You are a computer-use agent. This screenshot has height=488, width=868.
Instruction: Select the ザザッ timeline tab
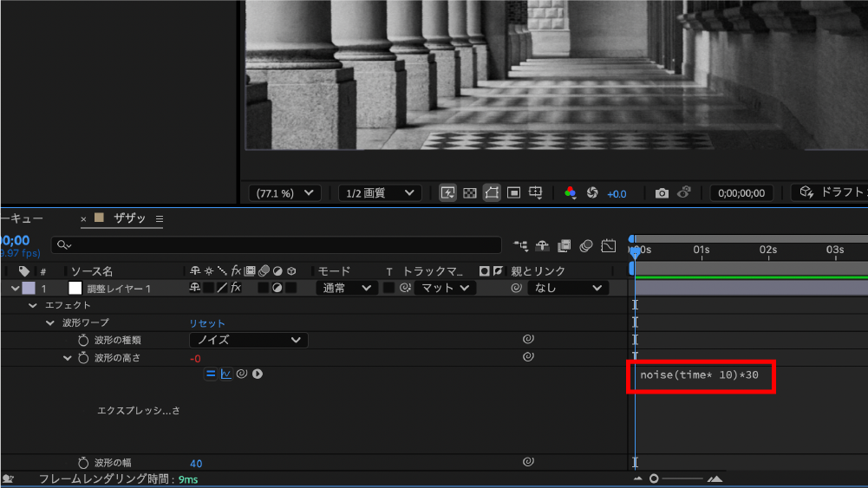pos(129,218)
